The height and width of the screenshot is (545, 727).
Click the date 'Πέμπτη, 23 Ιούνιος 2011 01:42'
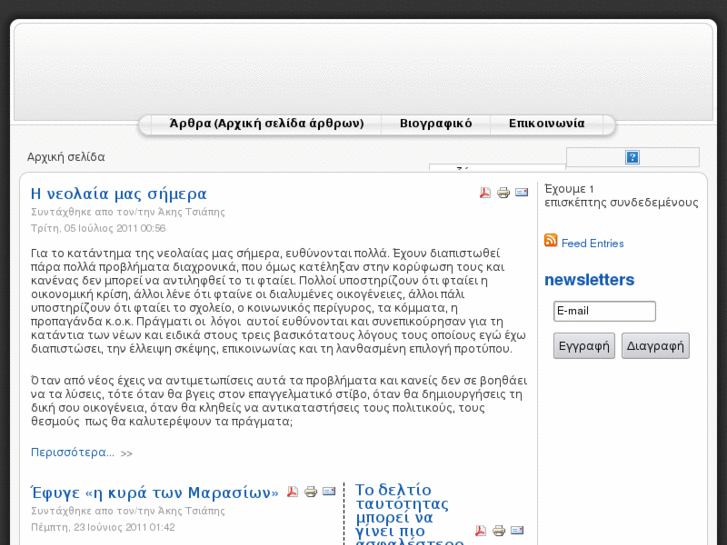tap(103, 527)
